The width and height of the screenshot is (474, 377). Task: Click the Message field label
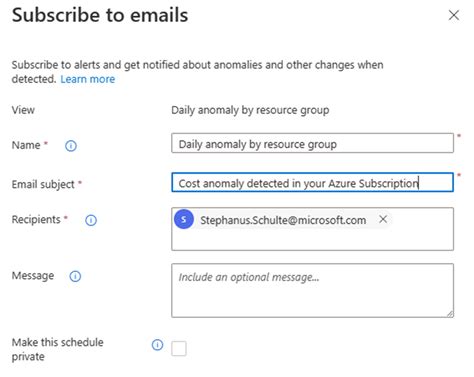[x=33, y=276]
